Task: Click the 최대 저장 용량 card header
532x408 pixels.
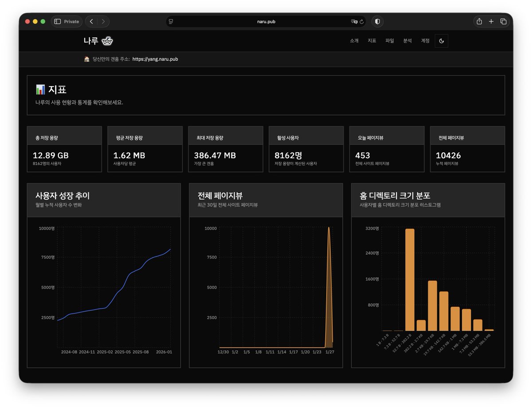Action: pos(226,136)
